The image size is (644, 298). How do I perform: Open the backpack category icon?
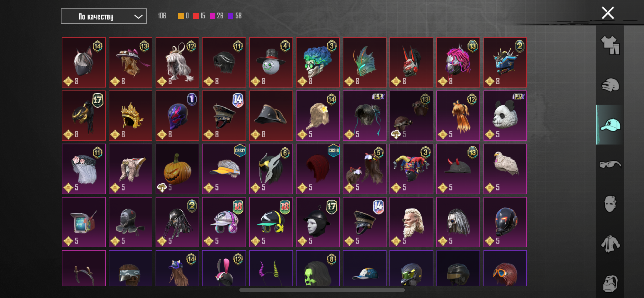pyautogui.click(x=610, y=283)
